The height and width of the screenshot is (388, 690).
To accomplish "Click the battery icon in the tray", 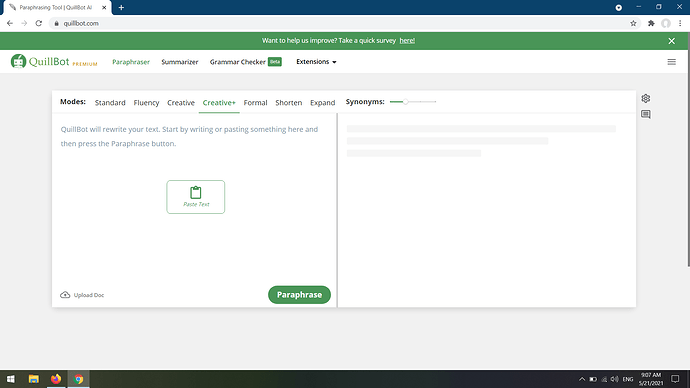I will tap(593, 379).
